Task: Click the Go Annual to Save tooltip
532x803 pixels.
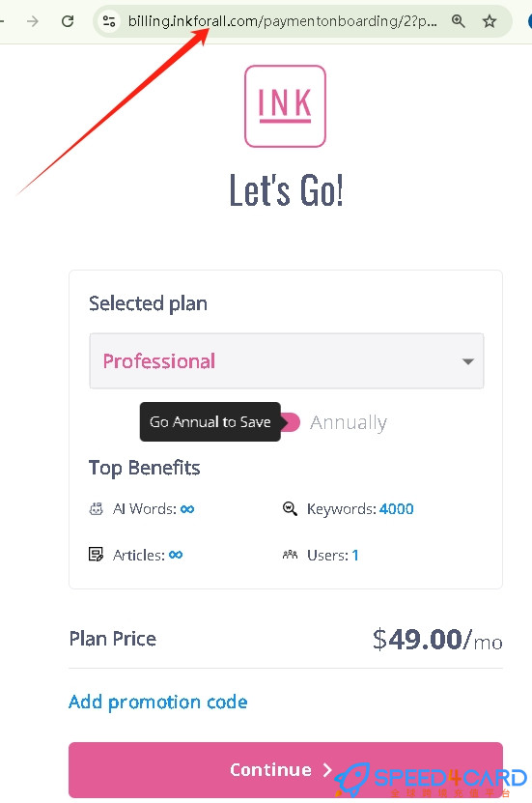Action: (x=210, y=422)
